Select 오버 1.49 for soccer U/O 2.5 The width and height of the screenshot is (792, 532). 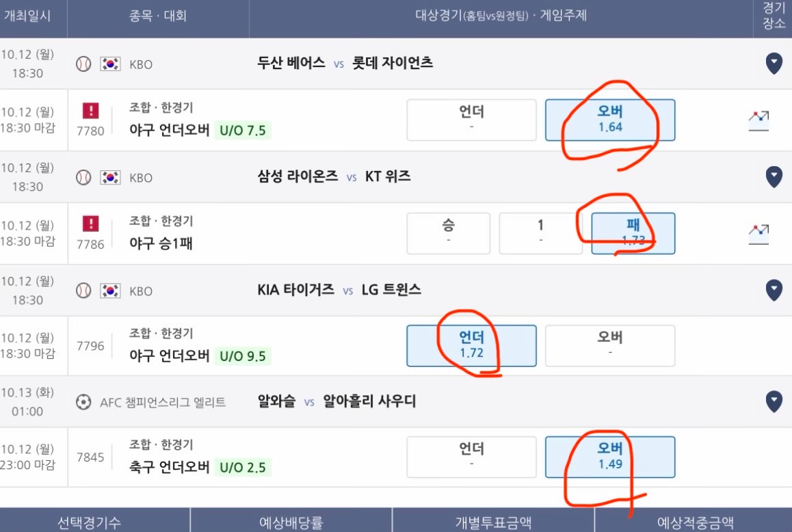pos(610,457)
